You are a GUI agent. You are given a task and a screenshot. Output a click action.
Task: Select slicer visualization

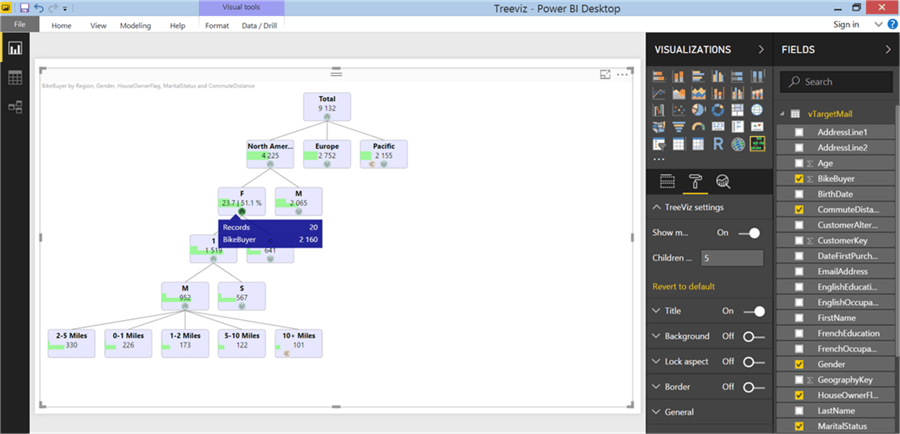(659, 144)
